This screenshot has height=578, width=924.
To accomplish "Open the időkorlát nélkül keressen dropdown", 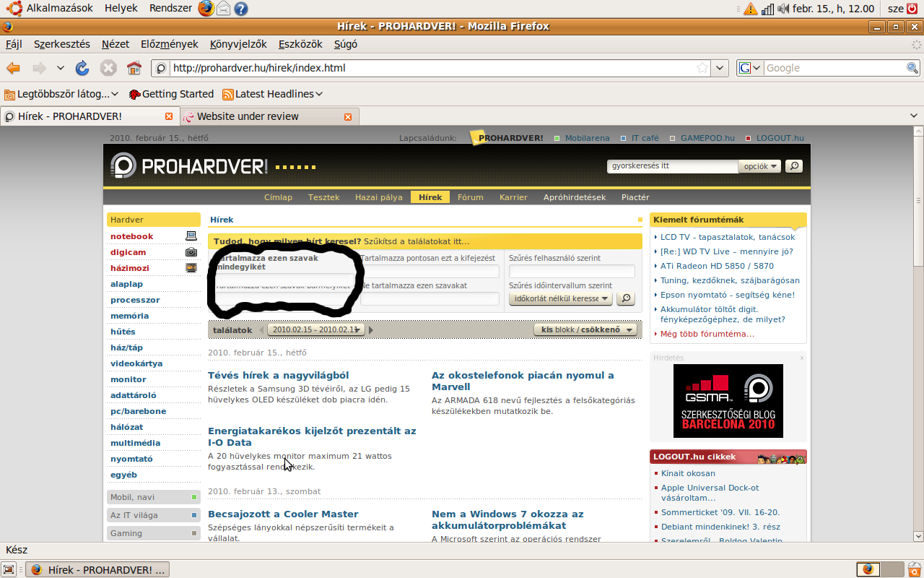I will tap(561, 298).
